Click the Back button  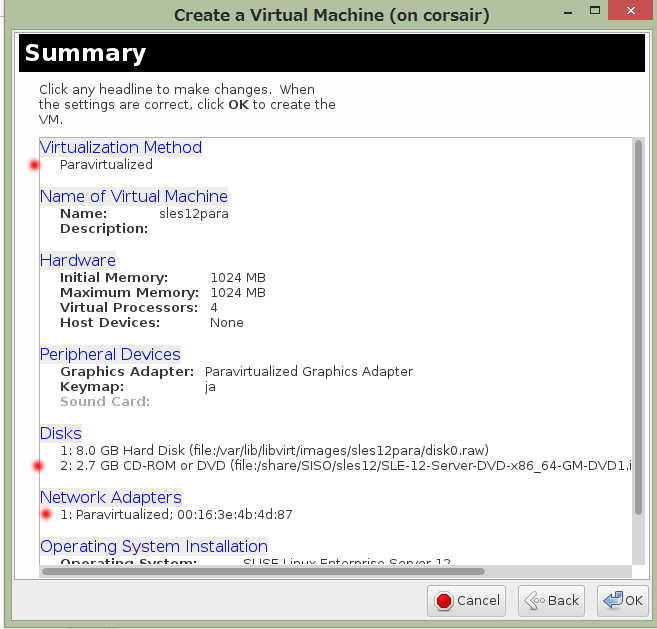551,601
